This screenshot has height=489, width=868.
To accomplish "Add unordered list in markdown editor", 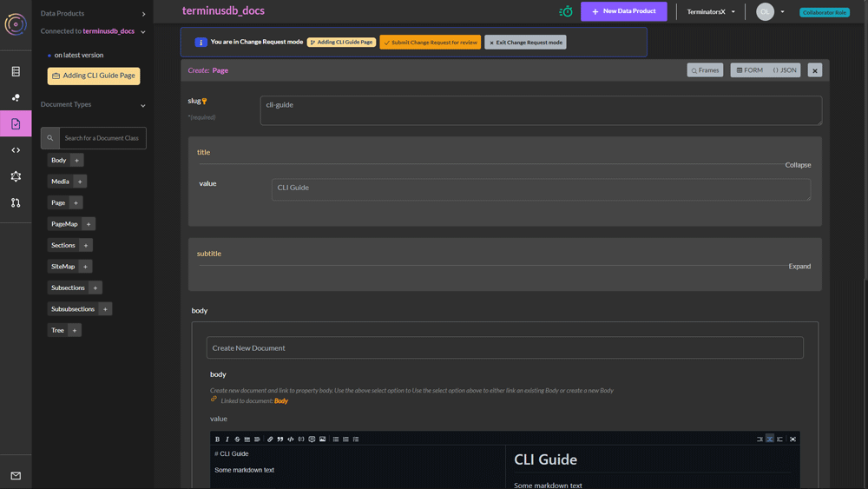I will 335,439.
